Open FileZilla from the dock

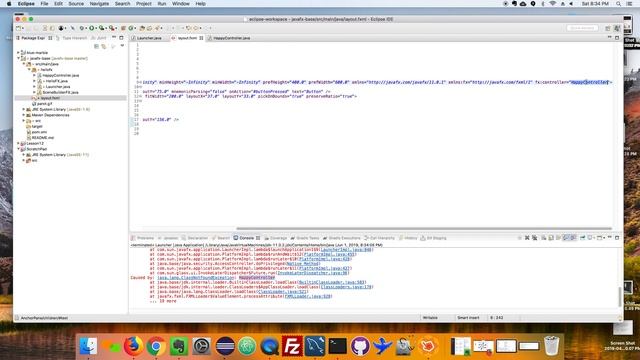click(x=292, y=346)
